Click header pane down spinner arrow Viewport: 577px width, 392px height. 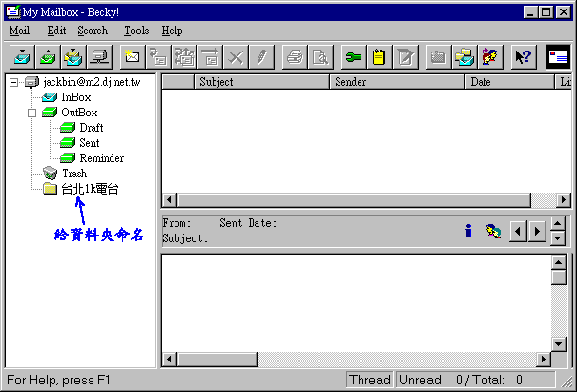[558, 238]
